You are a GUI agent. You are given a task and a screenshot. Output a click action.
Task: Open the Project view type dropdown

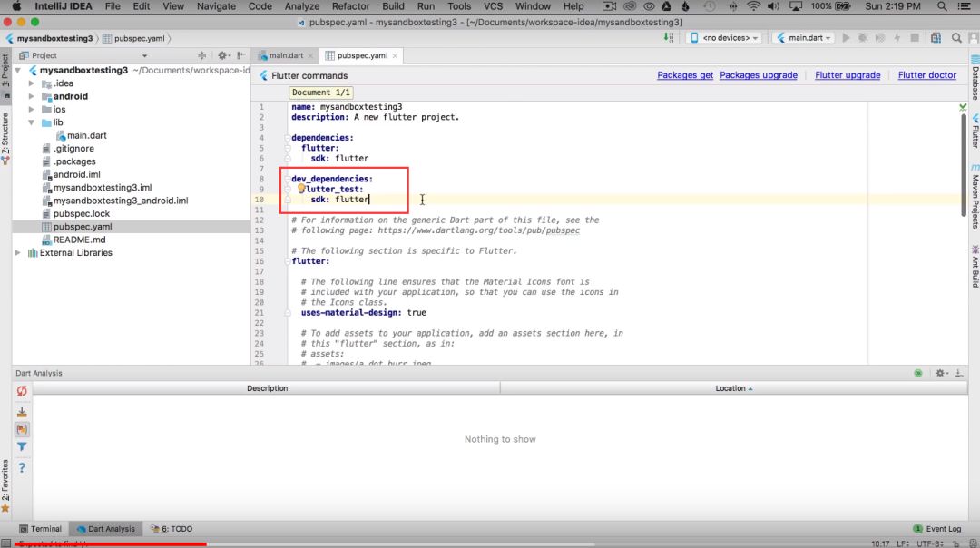point(144,55)
